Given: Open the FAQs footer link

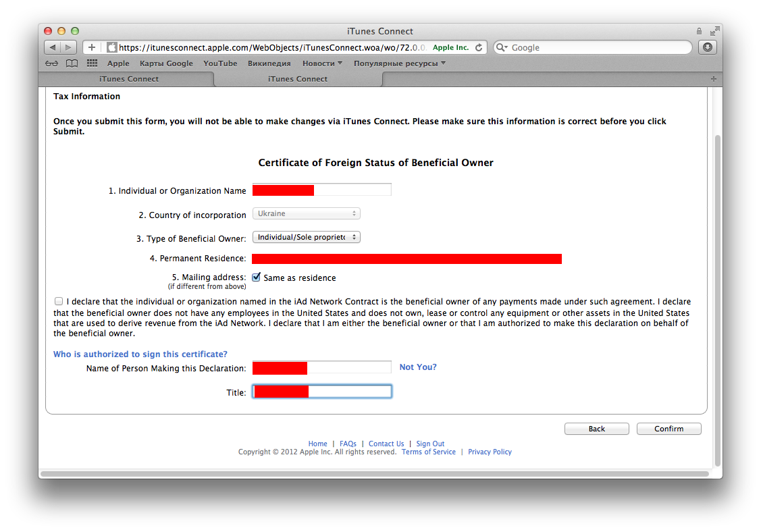Looking at the screenshot, I should (348, 444).
